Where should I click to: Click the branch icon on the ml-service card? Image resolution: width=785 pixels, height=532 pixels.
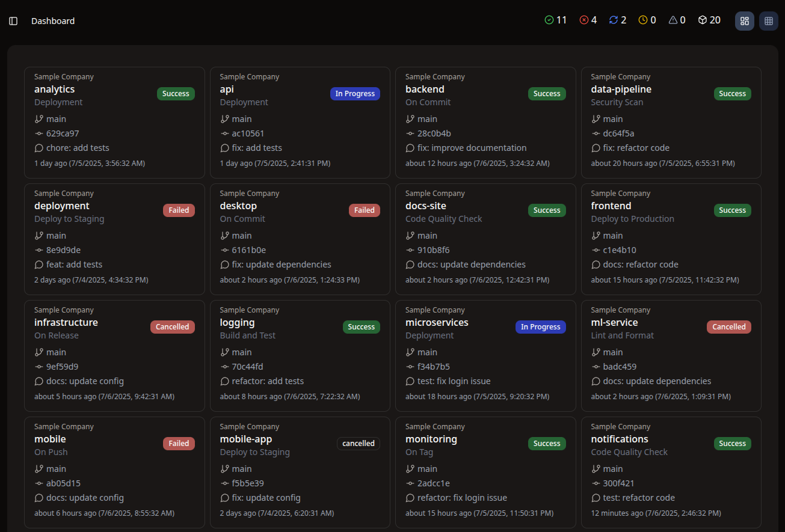[x=596, y=352]
